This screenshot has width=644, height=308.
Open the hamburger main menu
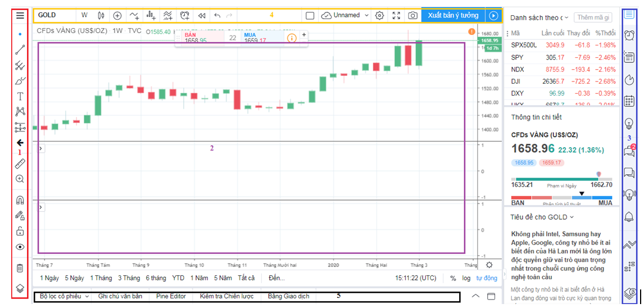pyautogui.click(x=20, y=16)
